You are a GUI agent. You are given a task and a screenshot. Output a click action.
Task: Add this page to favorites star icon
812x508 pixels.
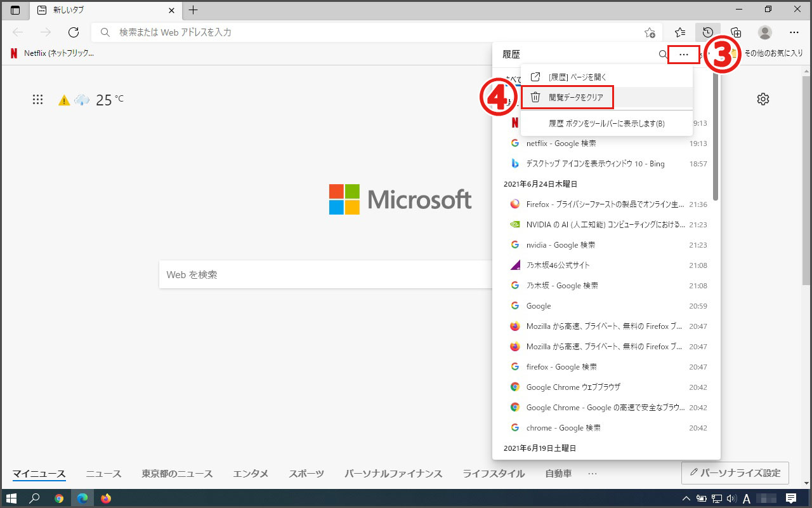[x=650, y=32]
